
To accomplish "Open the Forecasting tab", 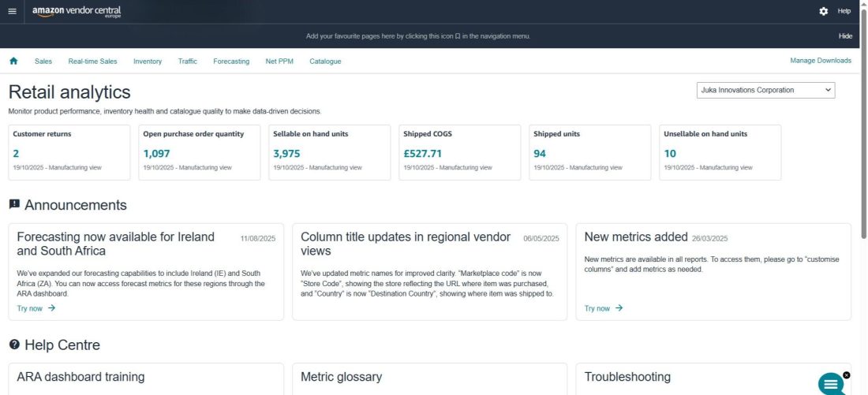I will 231,61.
